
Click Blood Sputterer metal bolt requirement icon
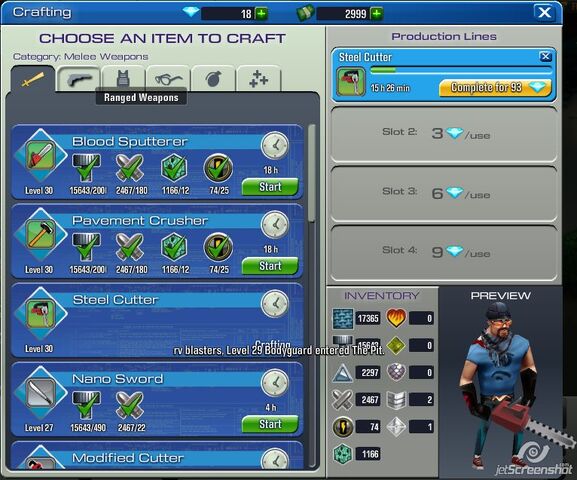pyautogui.click(x=86, y=168)
